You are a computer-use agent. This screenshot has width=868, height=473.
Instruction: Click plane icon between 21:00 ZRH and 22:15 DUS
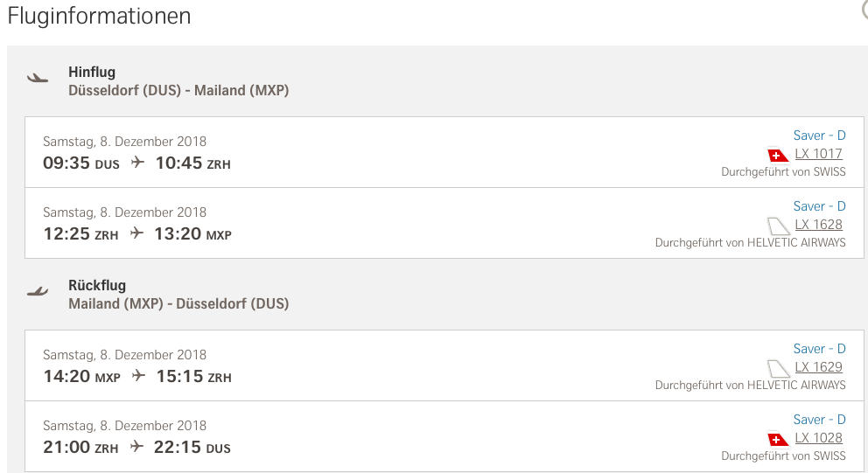137,448
